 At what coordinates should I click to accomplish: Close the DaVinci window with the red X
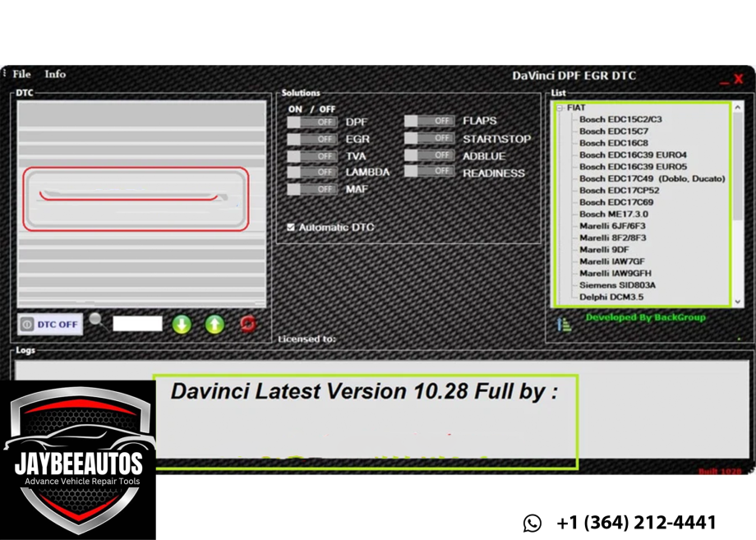pyautogui.click(x=738, y=79)
